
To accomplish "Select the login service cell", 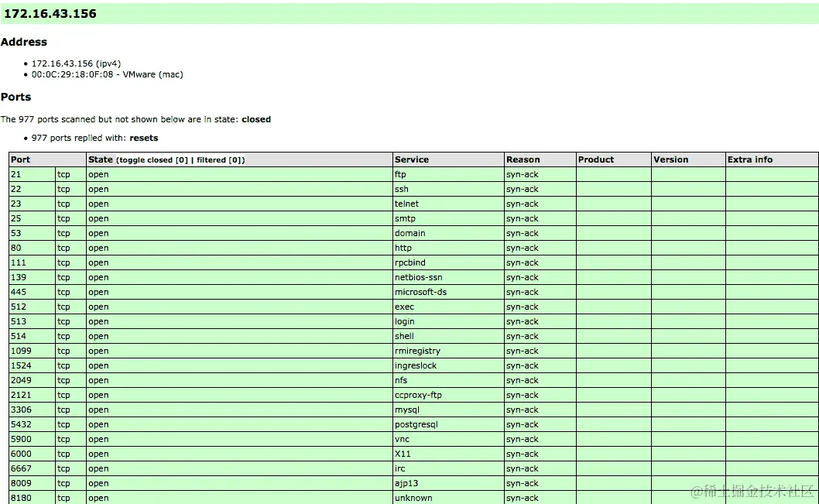I will click(x=447, y=321).
